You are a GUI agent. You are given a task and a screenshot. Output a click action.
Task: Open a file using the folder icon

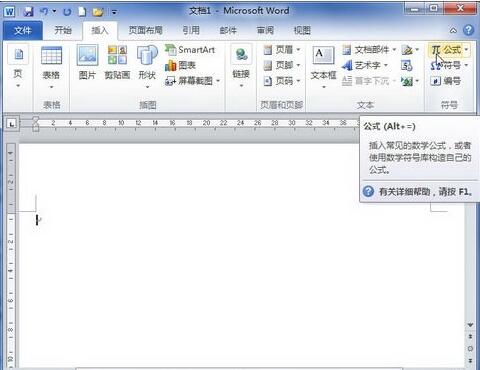(x=98, y=12)
